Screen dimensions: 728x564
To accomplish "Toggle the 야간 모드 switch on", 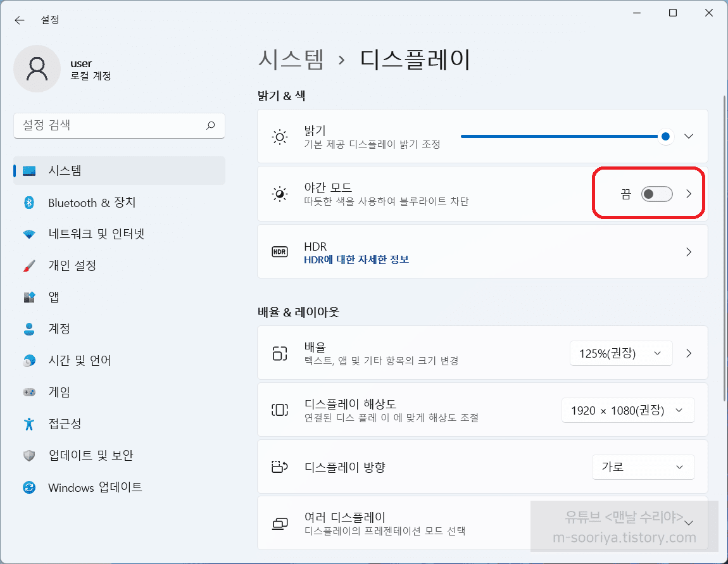I will point(656,194).
